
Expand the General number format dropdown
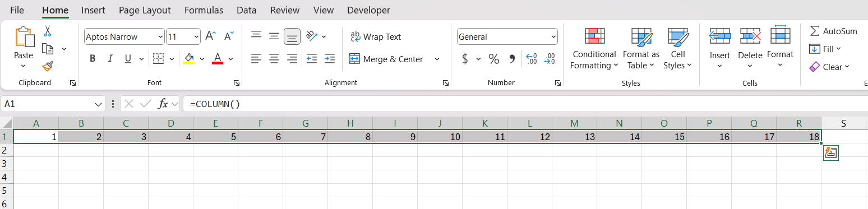[x=553, y=37]
